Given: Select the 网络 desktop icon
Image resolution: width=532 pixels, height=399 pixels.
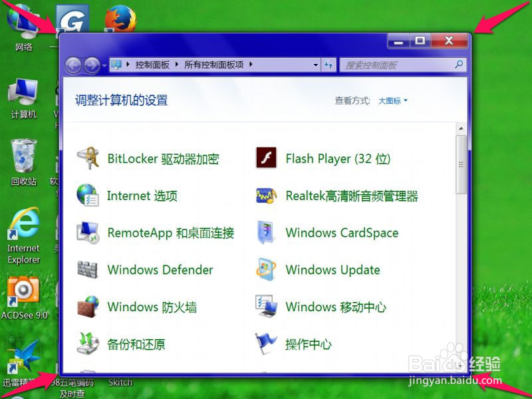Looking at the screenshot, I should pyautogui.click(x=23, y=28).
